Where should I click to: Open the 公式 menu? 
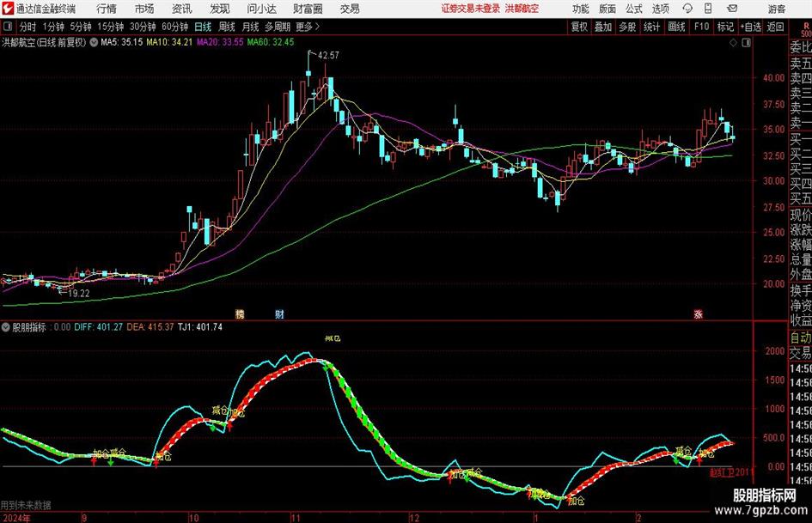pos(634,9)
